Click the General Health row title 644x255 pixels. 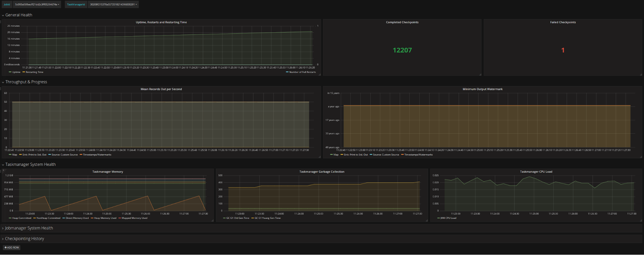[19, 15]
